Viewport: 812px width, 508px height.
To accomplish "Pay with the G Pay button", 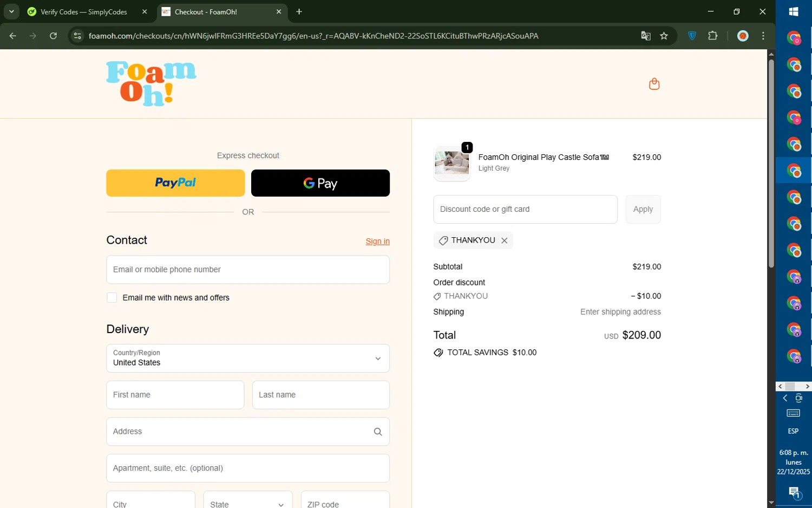I will (x=320, y=183).
